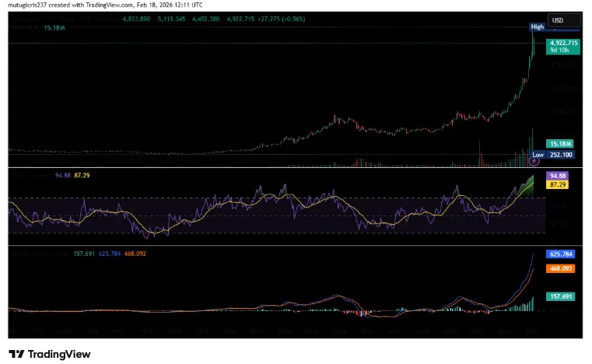Click the RSI legend value 94.88

[61, 176]
